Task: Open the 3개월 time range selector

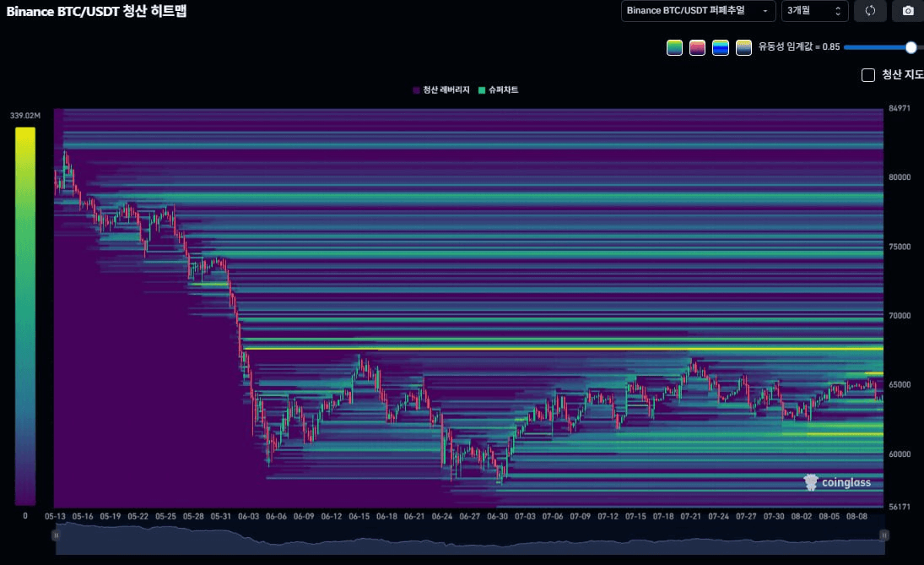Action: click(x=814, y=11)
